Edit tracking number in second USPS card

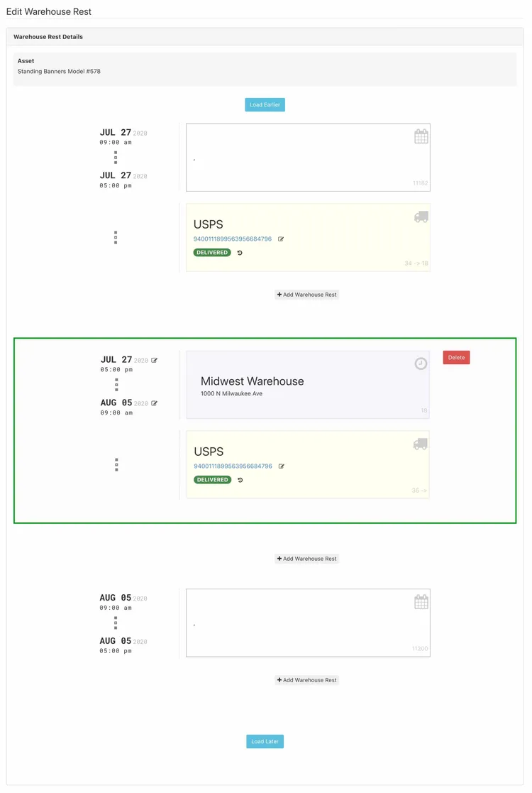coord(282,466)
